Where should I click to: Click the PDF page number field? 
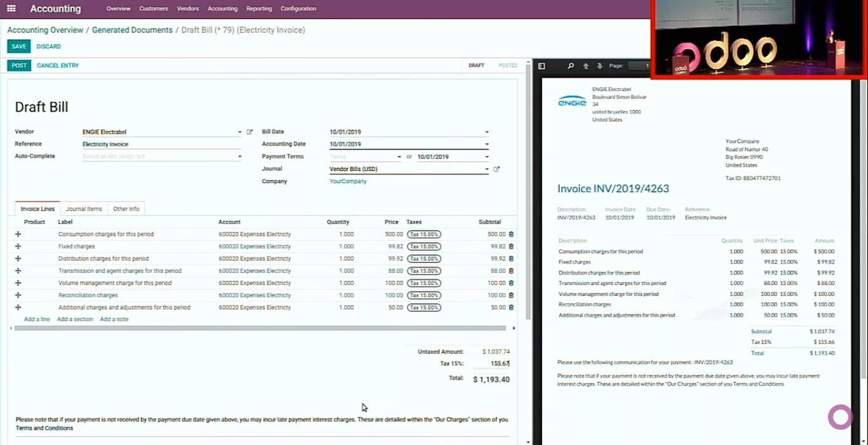(639, 65)
